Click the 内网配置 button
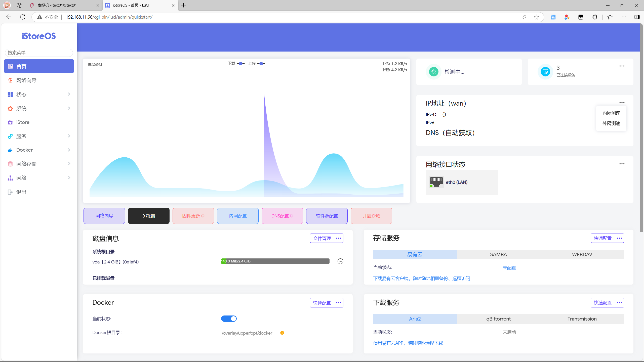Screen dimensions: 644x362 point(238,216)
